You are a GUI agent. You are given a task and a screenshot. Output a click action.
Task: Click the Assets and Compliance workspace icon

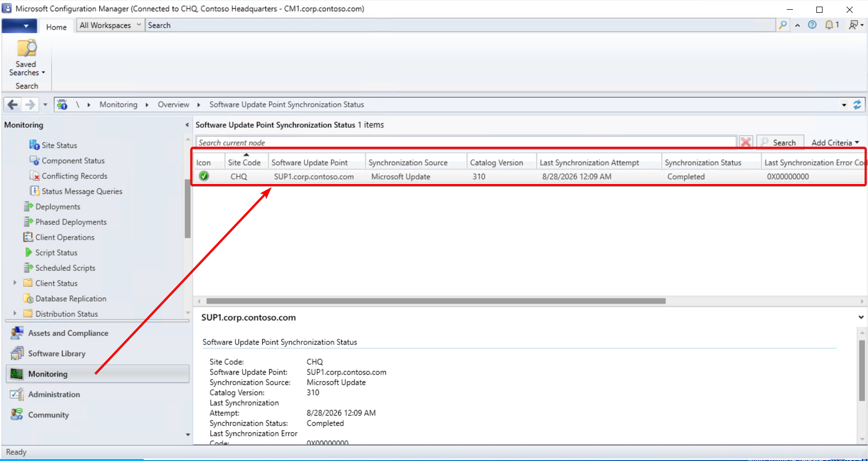[17, 333]
